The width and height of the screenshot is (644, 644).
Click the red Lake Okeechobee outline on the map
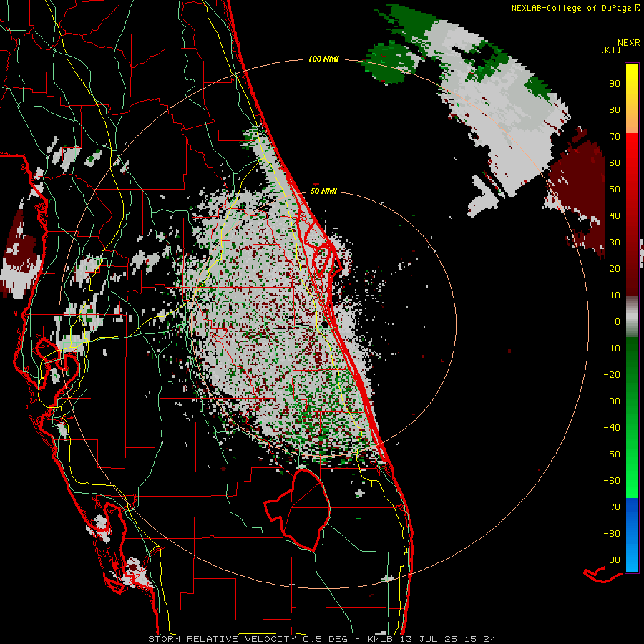point(299,510)
